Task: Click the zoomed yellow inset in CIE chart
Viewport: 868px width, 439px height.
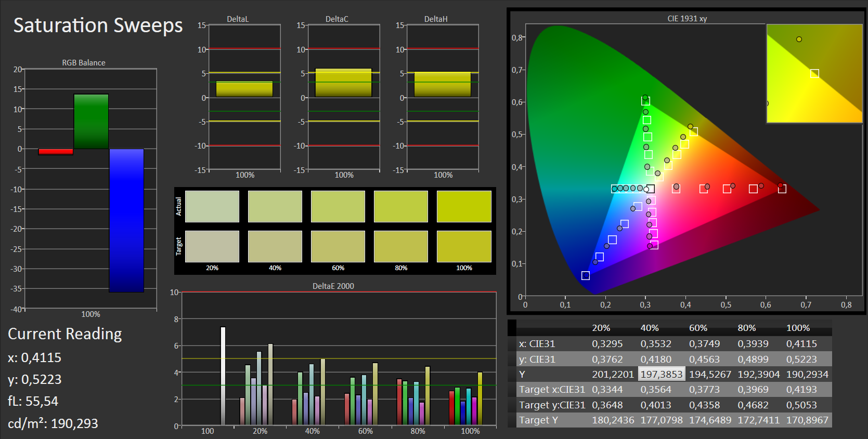Action: [x=814, y=73]
